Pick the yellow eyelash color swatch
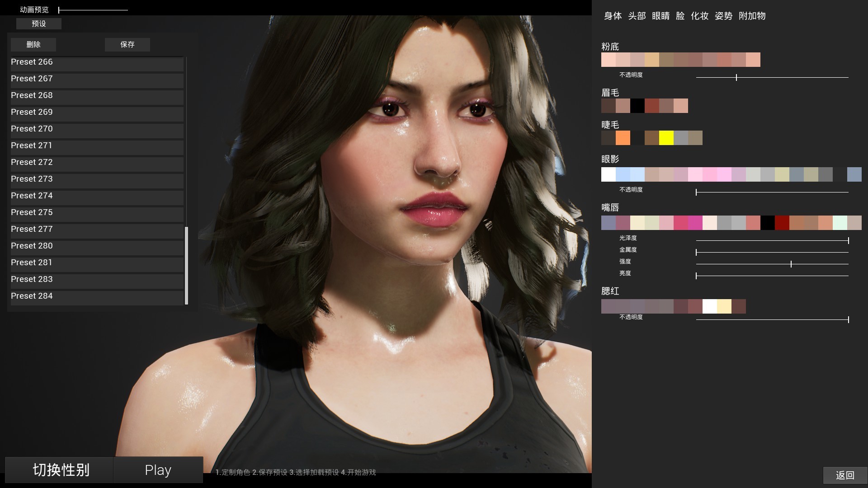Viewport: 868px width, 488px height. 666,138
